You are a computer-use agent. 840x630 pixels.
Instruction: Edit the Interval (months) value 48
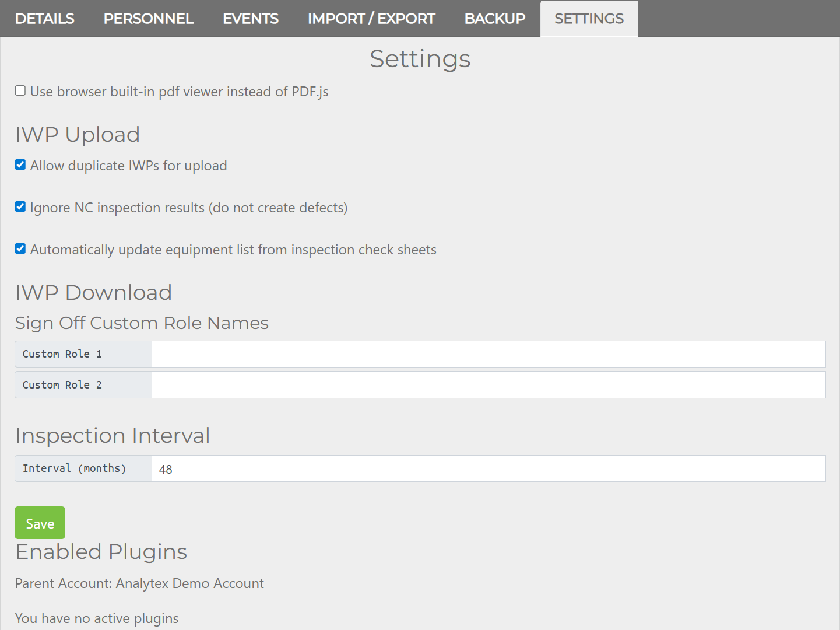[x=488, y=468]
